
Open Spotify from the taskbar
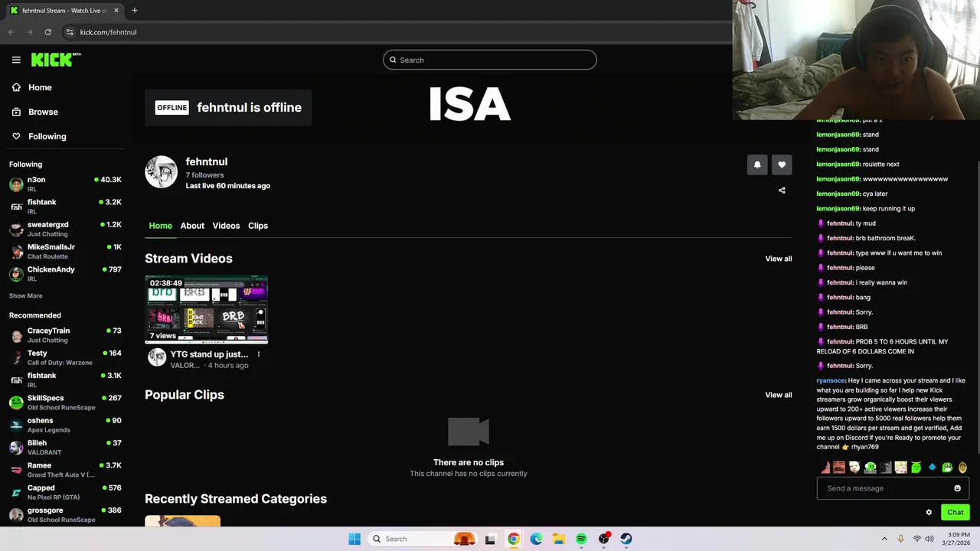pyautogui.click(x=581, y=539)
